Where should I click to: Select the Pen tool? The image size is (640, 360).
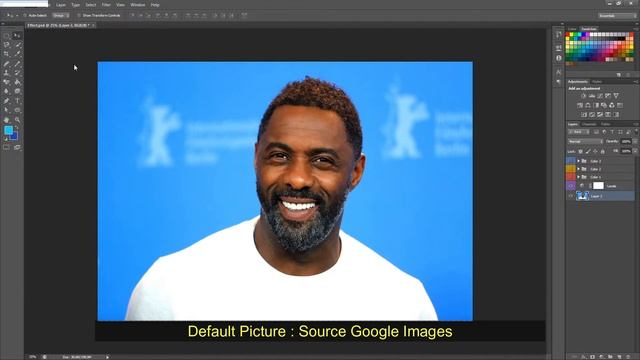[6, 100]
